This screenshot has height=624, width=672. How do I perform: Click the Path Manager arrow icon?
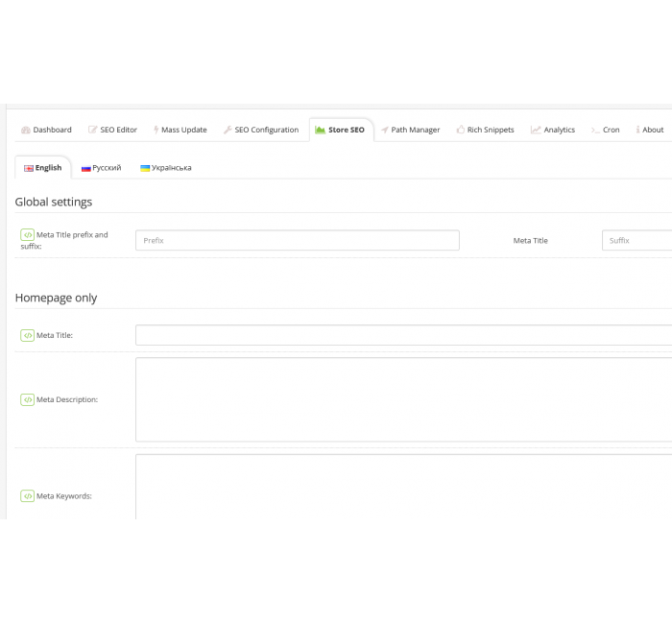tap(385, 130)
